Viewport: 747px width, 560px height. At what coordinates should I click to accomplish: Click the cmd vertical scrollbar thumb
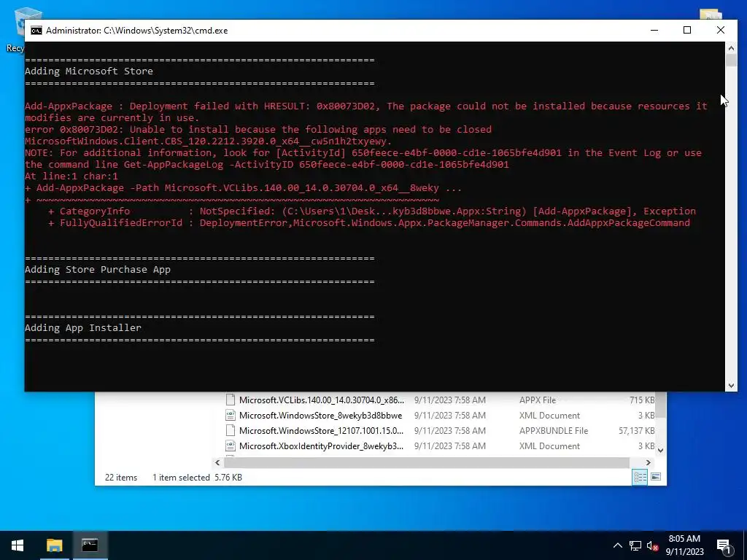pyautogui.click(x=731, y=61)
